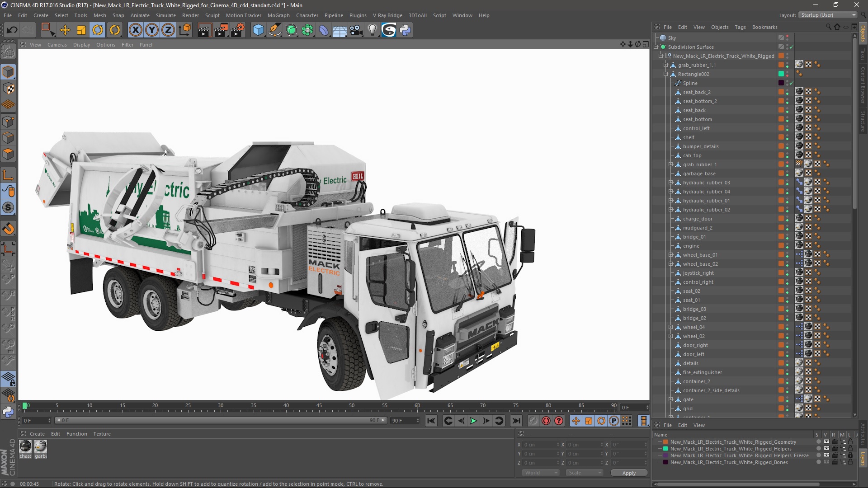Select the Rotate tool in toolbar
The image size is (868, 488).
click(x=98, y=30)
